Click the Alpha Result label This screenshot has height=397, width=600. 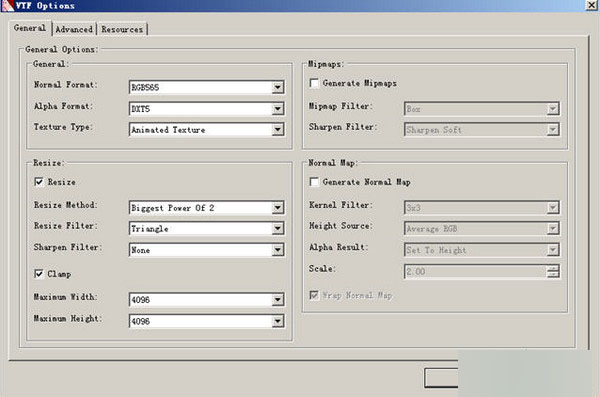[338, 247]
